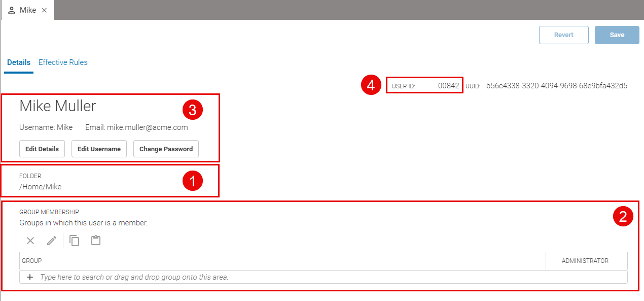Click Edit Username
This screenshot has height=301, width=644.
coord(99,149)
